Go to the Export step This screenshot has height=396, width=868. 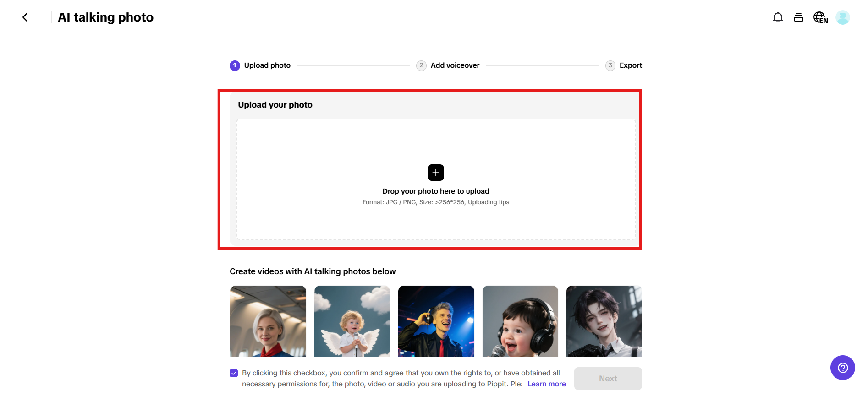tap(631, 65)
